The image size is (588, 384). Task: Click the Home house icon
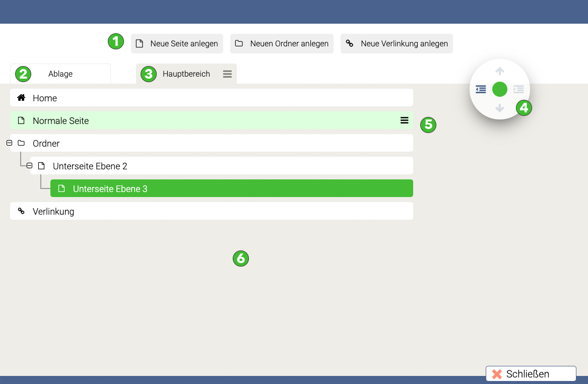coord(21,98)
